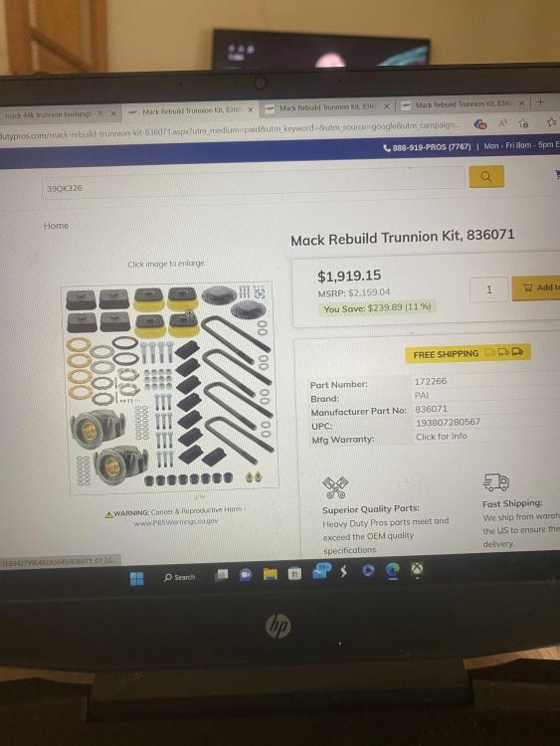Screen dimensions: 560x746
Task: Switch to 'mack 44k trunnion bushings' tab
Action: tap(54, 114)
